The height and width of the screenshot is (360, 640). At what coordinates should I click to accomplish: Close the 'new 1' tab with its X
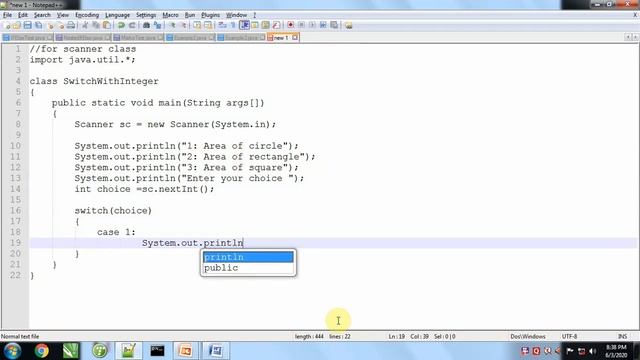pyautogui.click(x=295, y=38)
